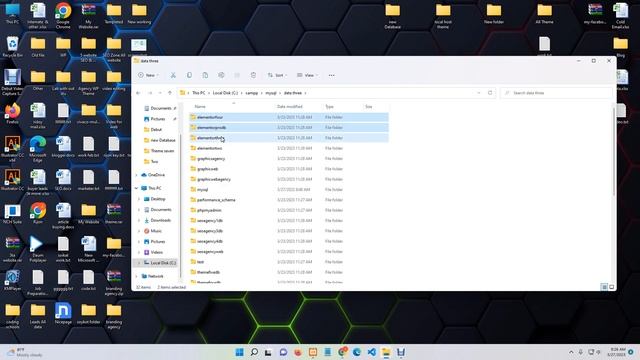Select the phpmyadmin folder row
Image resolution: width=640 pixels, height=360 pixels.
coord(289,210)
